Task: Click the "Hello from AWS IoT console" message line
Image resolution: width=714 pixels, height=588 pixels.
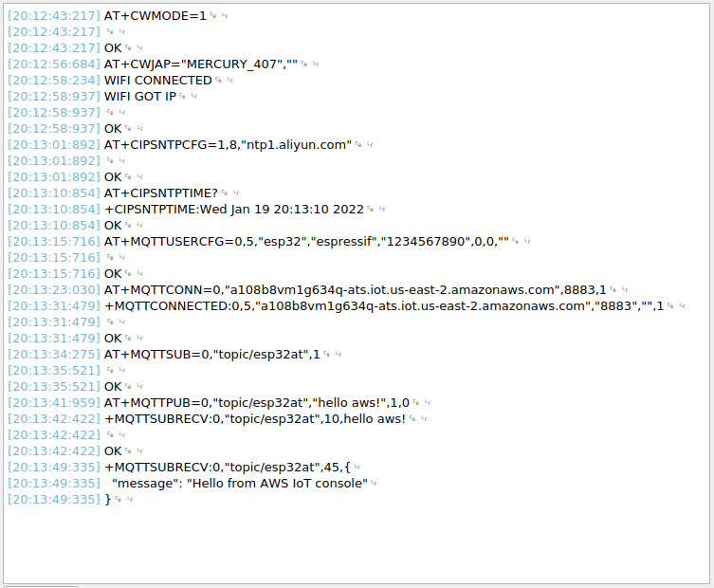Action: tap(239, 484)
